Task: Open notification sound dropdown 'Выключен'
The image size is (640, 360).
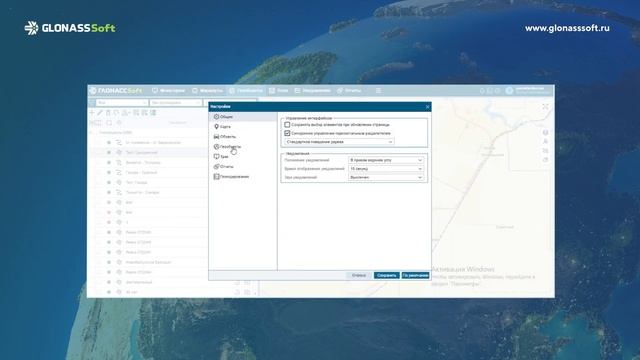Action: pyautogui.click(x=386, y=177)
